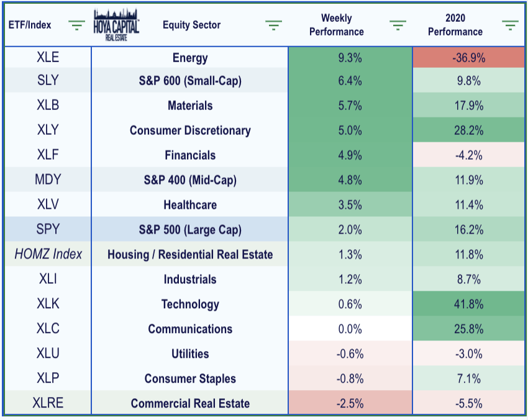Select the red -36.9% Energy performance cell
Image resolution: width=528 pixels, height=420 pixels.
[x=469, y=58]
